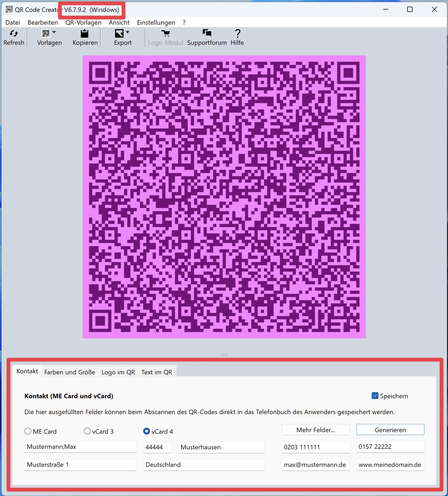448x496 pixels.
Task: Uncheck the Speichern checkbox
Action: pos(375,396)
